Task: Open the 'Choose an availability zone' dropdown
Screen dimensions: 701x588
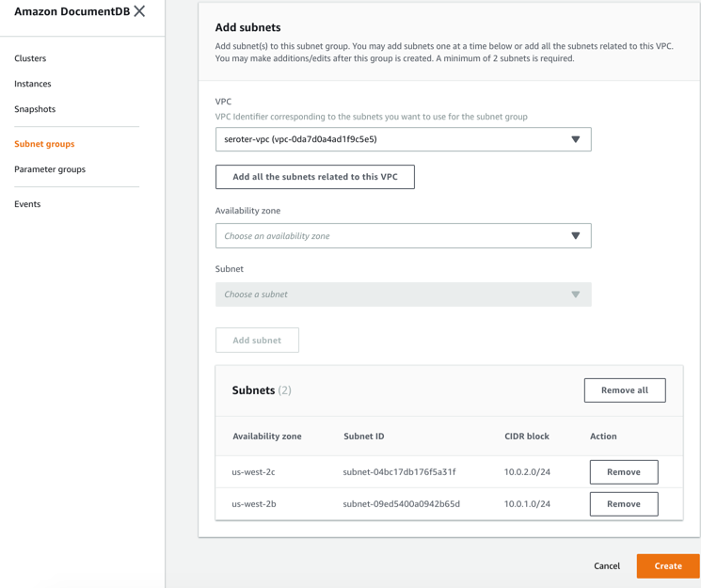Action: tap(403, 236)
